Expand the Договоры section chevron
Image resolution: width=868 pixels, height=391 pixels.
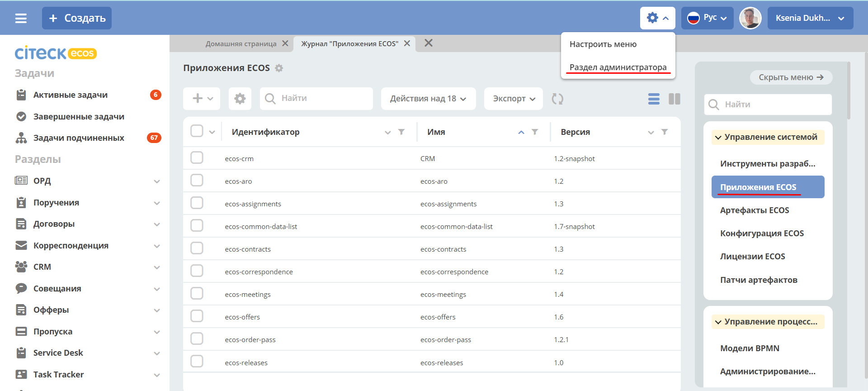(x=157, y=224)
